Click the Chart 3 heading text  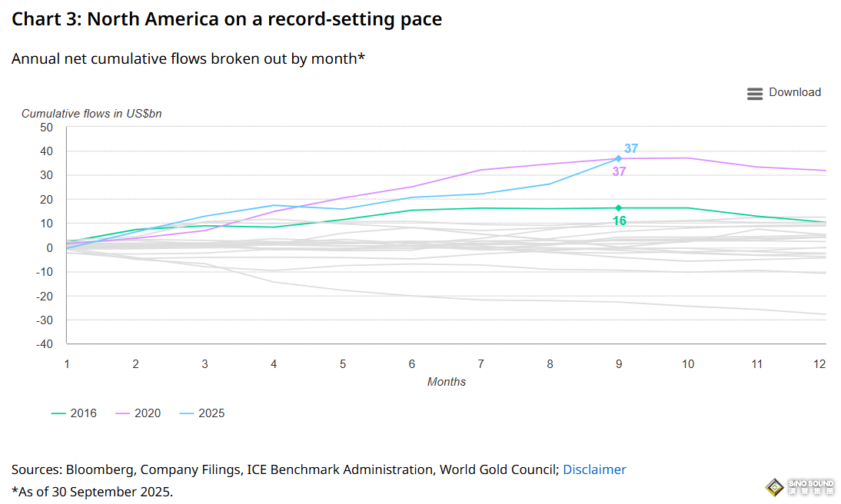pos(227,19)
